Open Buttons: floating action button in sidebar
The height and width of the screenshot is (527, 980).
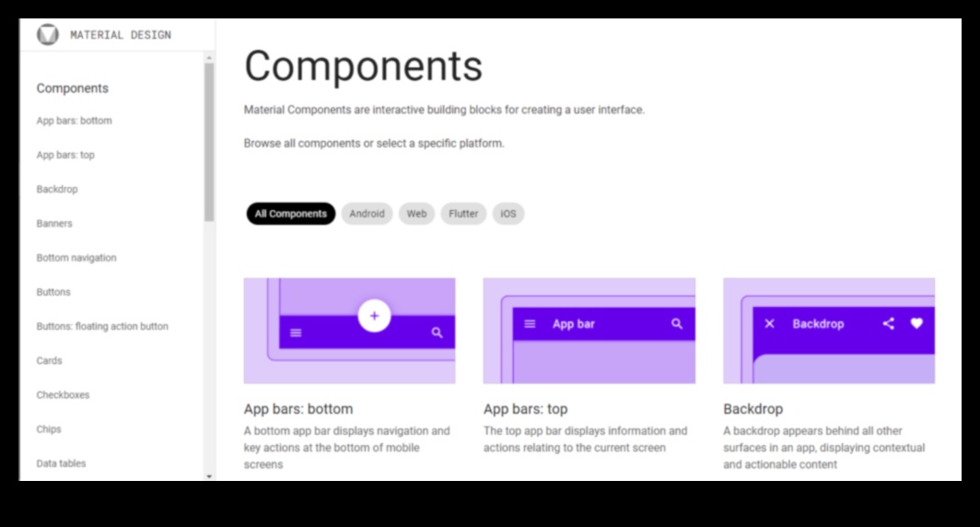(x=102, y=326)
